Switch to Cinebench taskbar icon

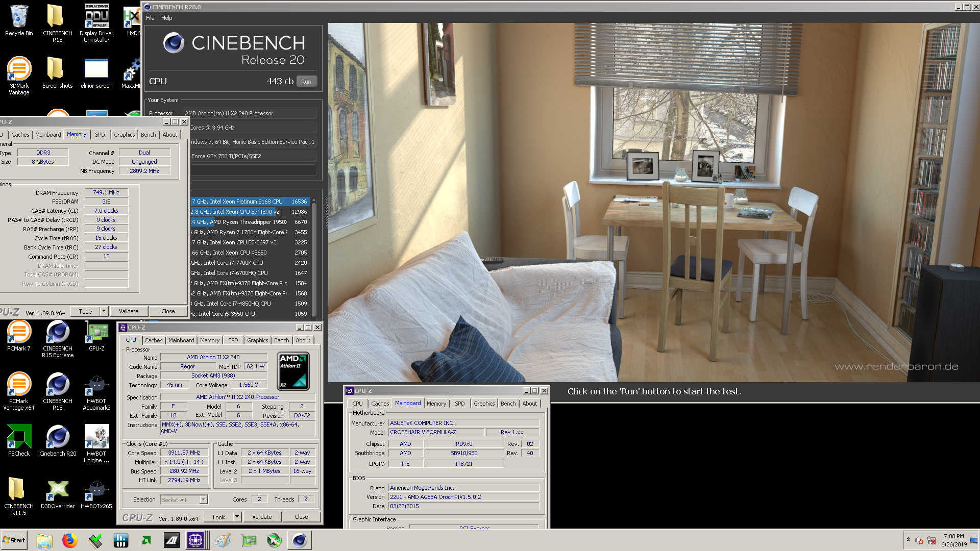pos(300,540)
